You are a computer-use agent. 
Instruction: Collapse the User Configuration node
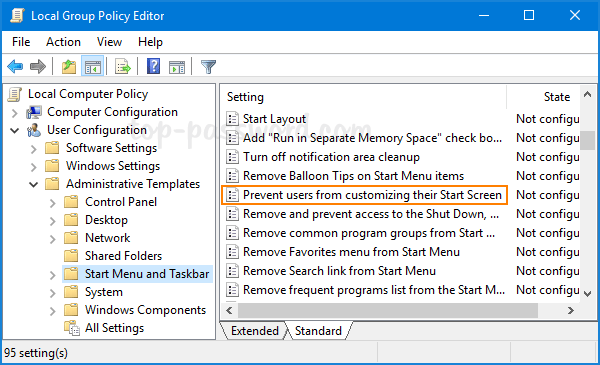pyautogui.click(x=15, y=130)
